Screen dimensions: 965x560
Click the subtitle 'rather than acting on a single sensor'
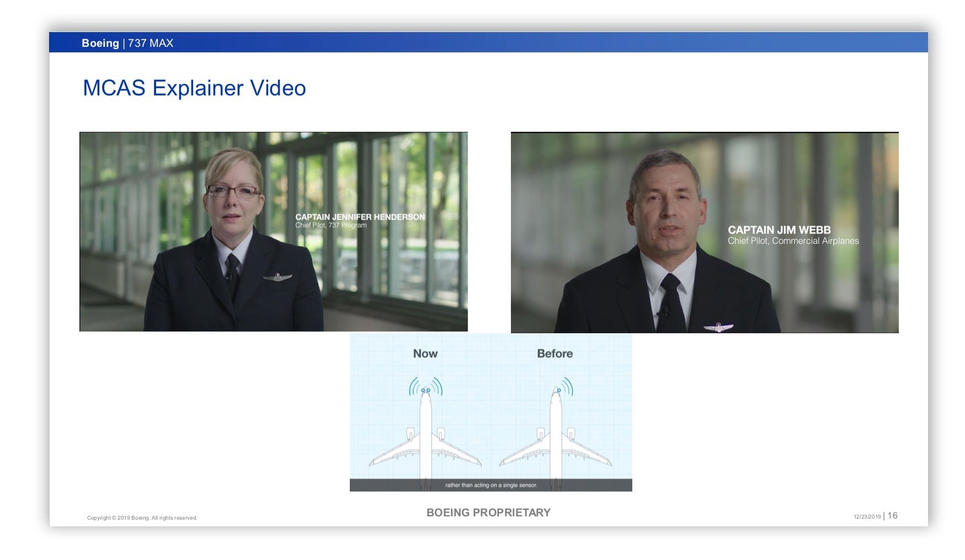(491, 486)
